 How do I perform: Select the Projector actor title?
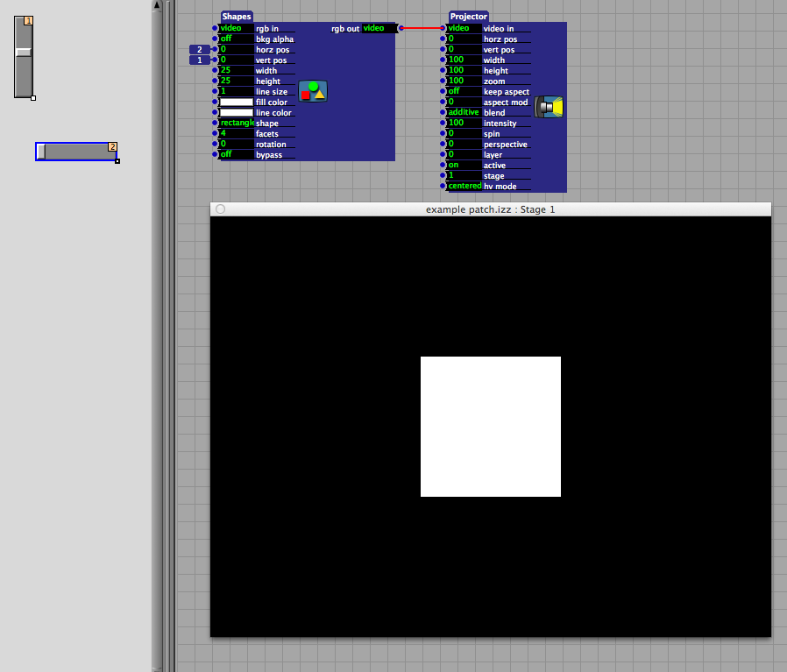point(469,17)
